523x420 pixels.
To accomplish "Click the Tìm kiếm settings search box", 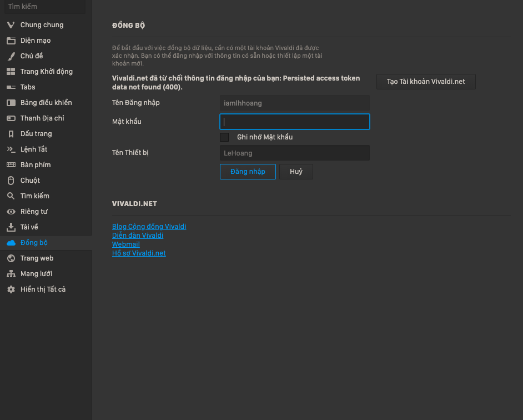I will [x=44, y=7].
